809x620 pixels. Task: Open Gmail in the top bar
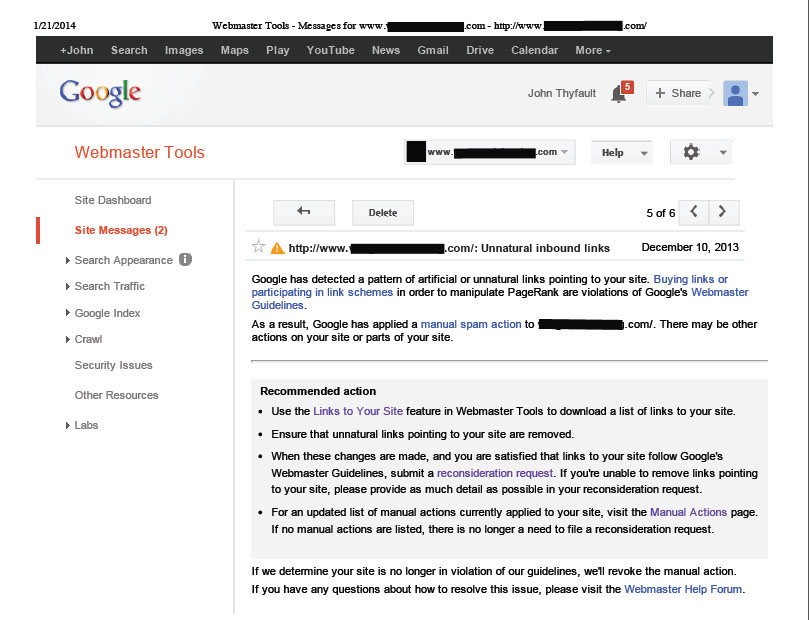[433, 51]
